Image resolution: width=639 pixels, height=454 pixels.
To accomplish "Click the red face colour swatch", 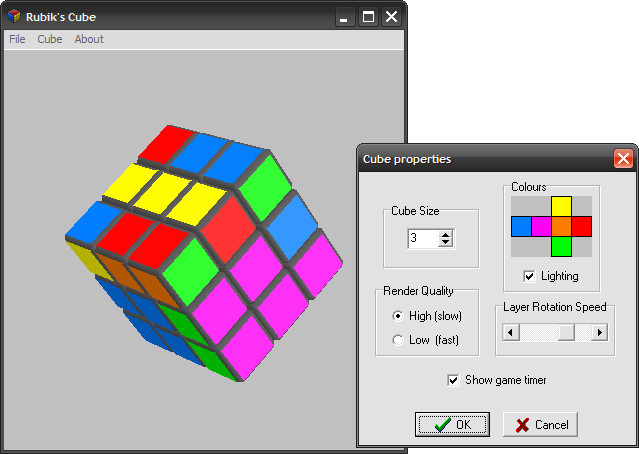I will [582, 227].
